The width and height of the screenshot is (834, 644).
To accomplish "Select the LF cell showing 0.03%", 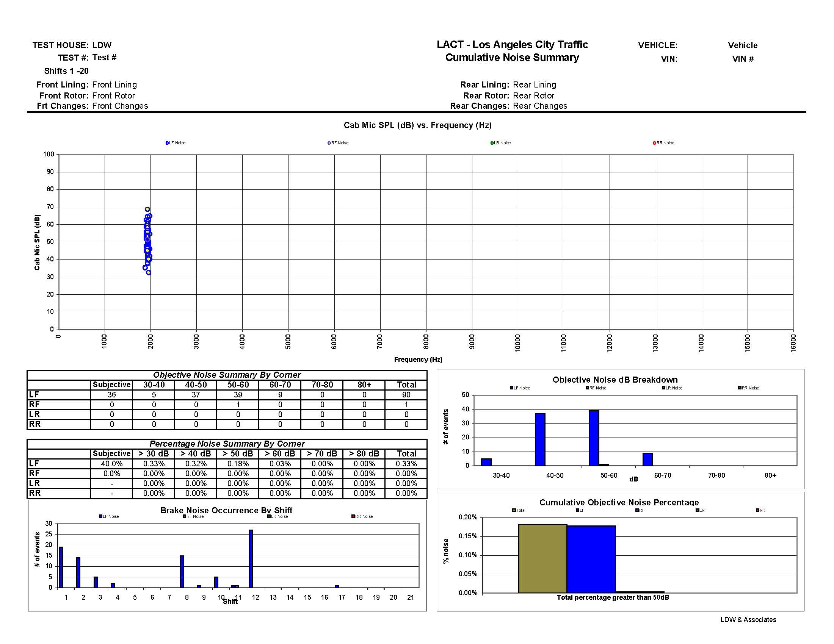I will point(280,464).
